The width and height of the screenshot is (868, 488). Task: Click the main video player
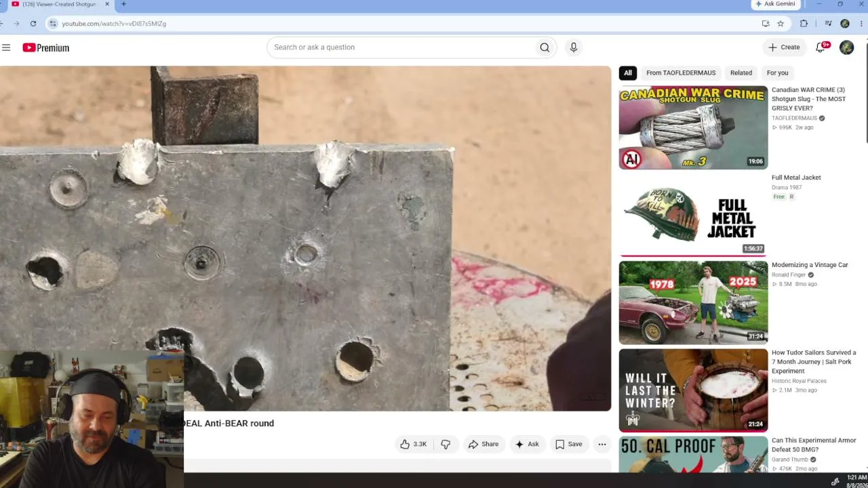tap(305, 239)
